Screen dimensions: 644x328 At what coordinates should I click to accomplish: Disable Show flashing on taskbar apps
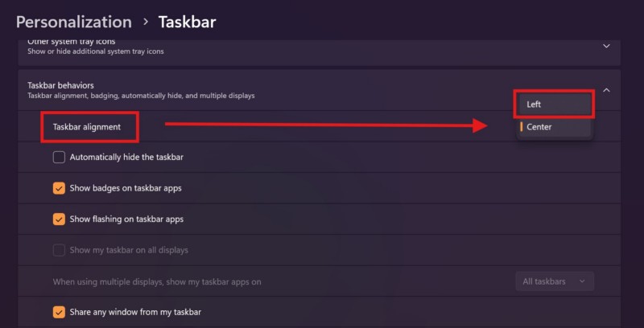tap(59, 219)
